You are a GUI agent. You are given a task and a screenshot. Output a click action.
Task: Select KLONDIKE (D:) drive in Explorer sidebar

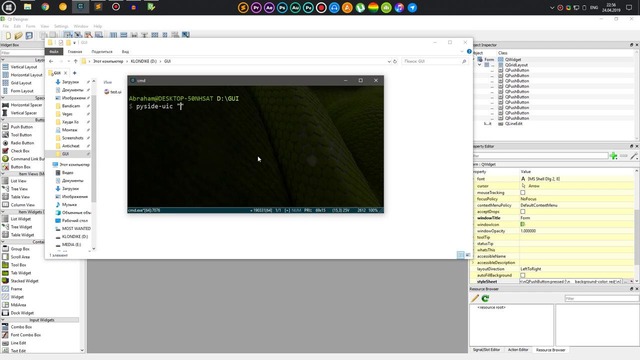pos(71,236)
